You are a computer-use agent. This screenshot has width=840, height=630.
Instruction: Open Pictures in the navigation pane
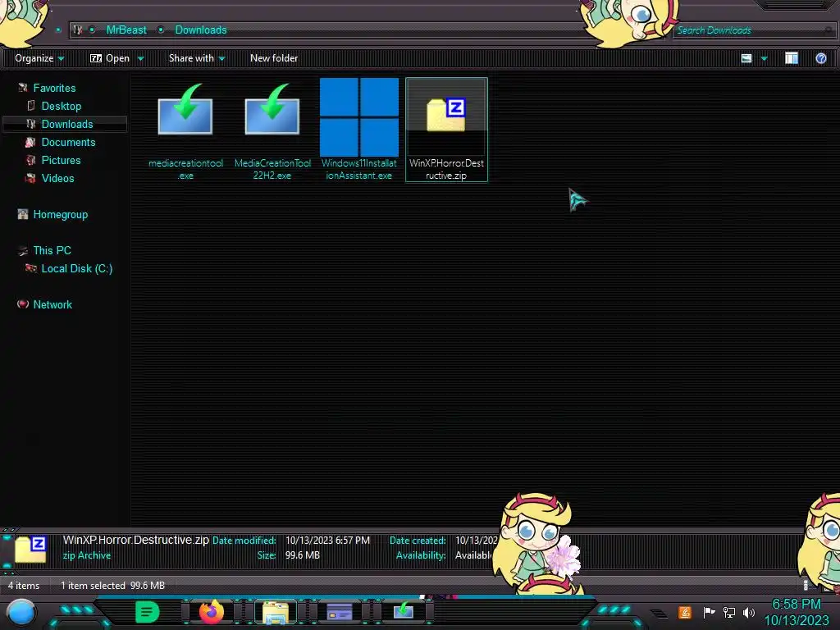[x=61, y=160]
